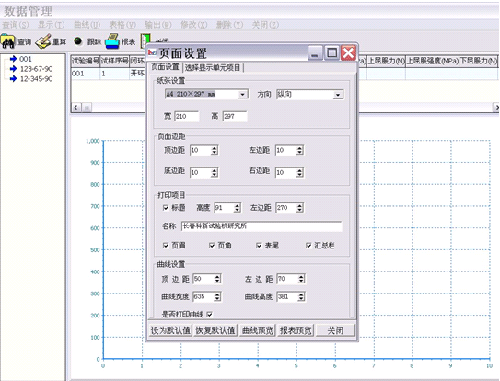Screen dimensions: 500x381
Task: Switch to the 页面设置 tab
Action: tap(166, 67)
